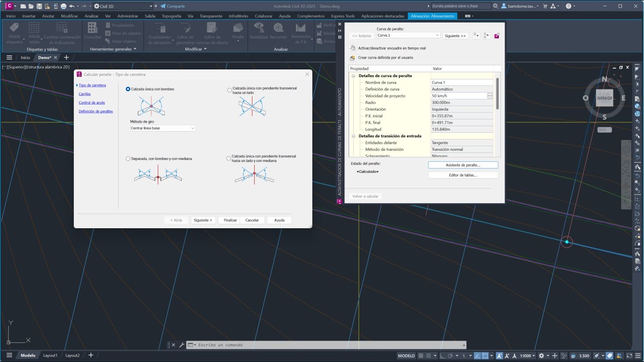The height and width of the screenshot is (362, 644).
Task: Click the command line input field
Action: 330,345
